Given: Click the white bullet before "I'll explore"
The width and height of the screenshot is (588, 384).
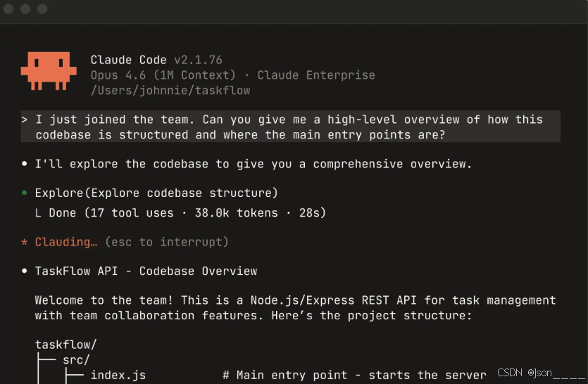Looking at the screenshot, I should pyautogui.click(x=25, y=163).
